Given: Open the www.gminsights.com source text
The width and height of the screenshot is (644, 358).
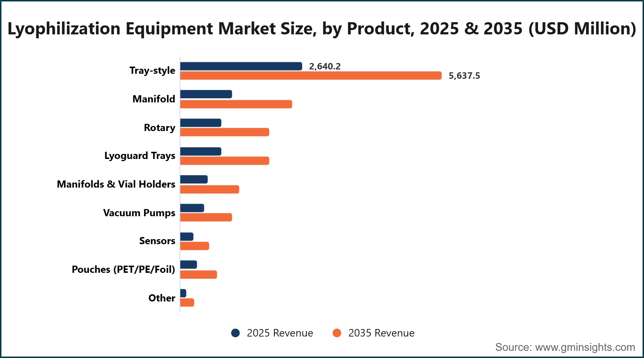Looking at the screenshot, I should click(585, 347).
